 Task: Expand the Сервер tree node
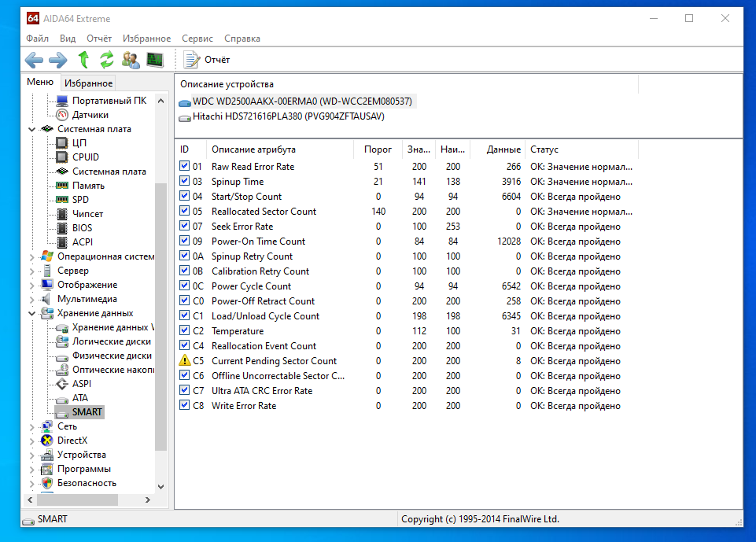click(x=32, y=271)
